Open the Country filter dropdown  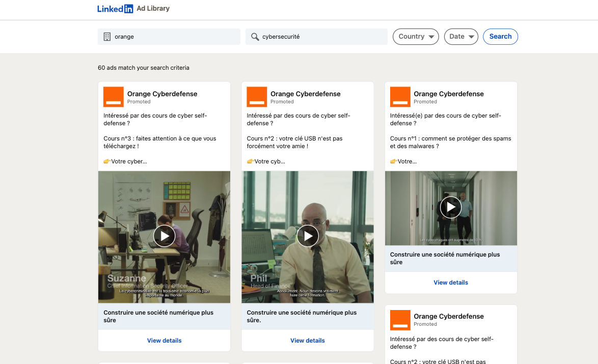point(416,37)
